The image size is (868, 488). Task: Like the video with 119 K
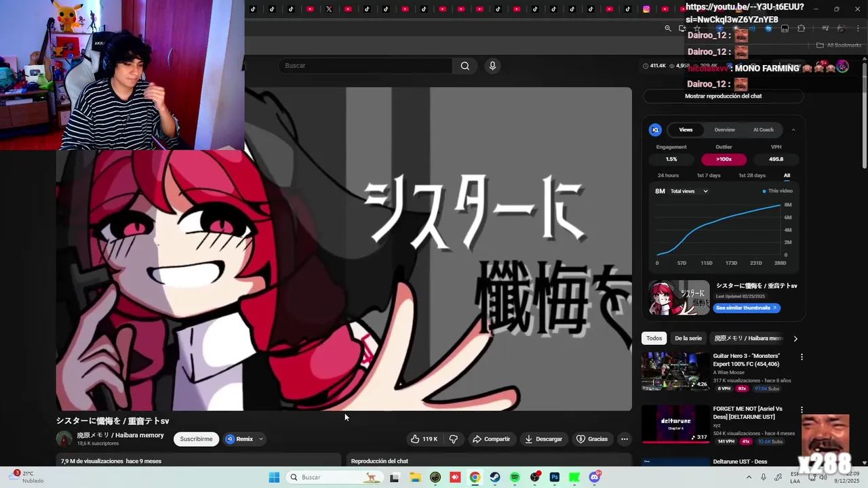tap(424, 439)
